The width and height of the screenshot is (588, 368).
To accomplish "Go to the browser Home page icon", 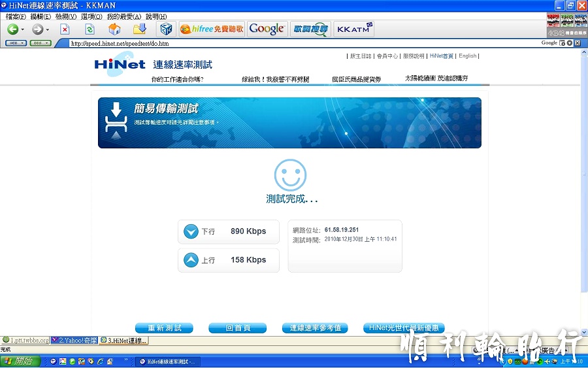I will tap(114, 29).
